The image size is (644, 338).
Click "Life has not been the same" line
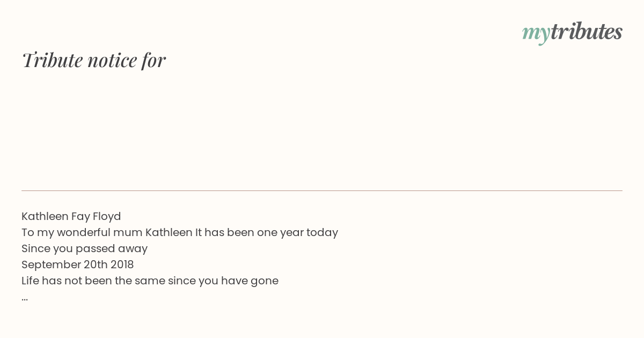click(150, 281)
